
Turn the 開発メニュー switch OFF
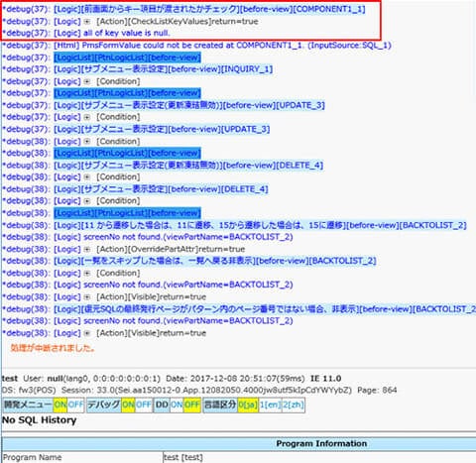click(75, 405)
